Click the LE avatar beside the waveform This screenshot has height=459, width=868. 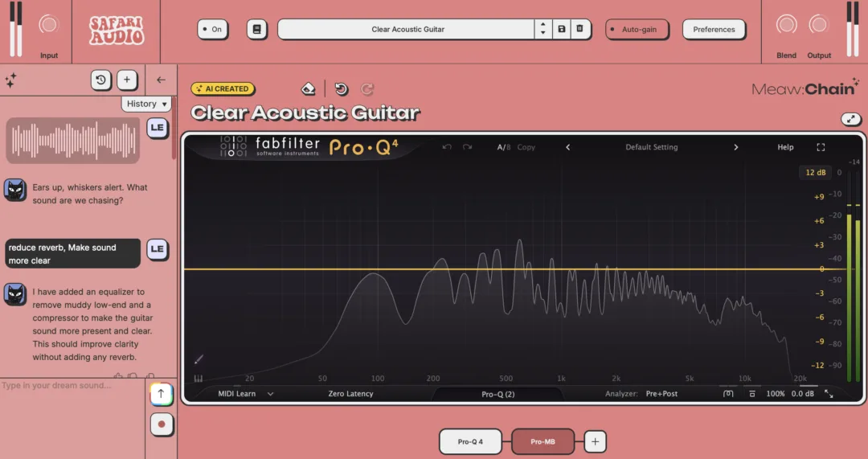[158, 128]
